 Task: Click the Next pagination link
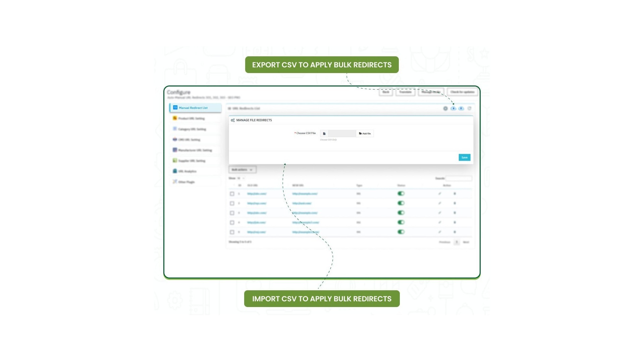pos(466,242)
